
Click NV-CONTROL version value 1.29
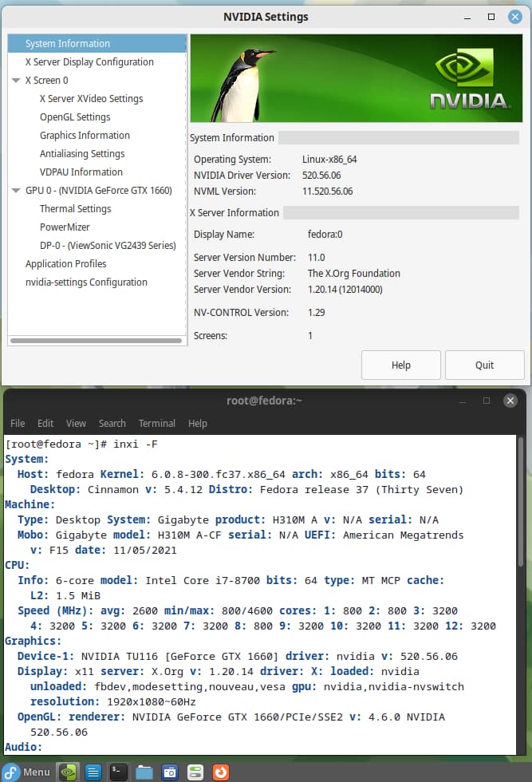316,313
